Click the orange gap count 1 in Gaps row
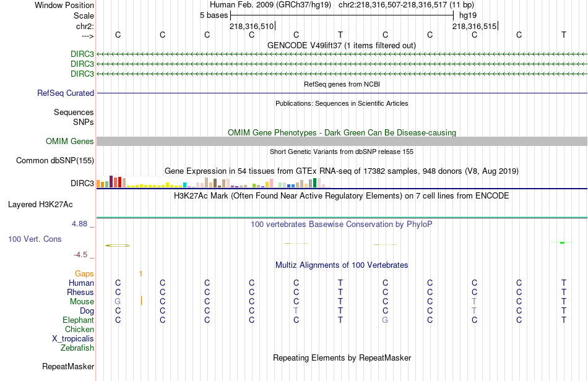The height and width of the screenshot is (381, 588). (141, 274)
